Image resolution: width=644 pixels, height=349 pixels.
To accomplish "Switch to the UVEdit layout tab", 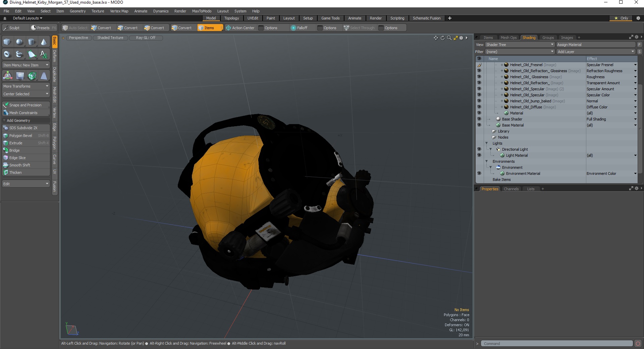I will point(253,18).
